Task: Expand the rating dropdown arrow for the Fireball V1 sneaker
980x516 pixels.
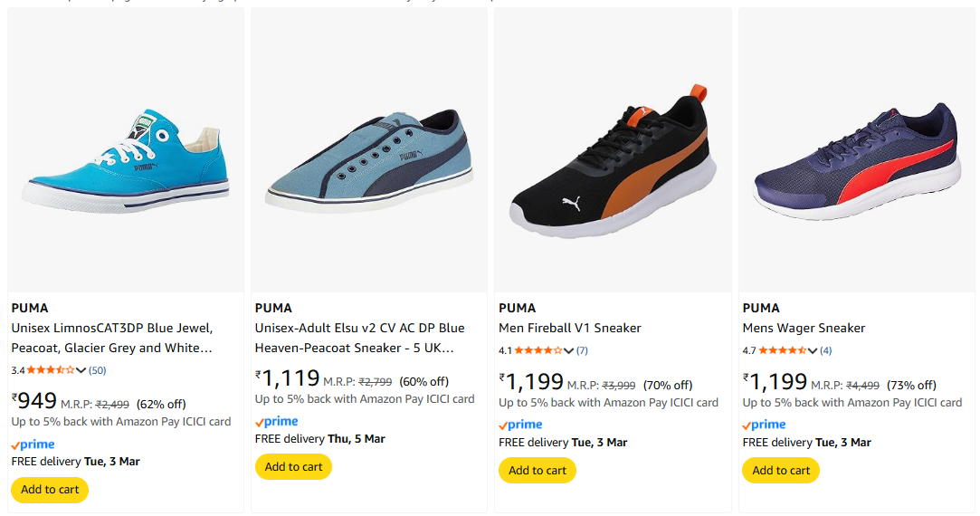Action: tap(569, 350)
